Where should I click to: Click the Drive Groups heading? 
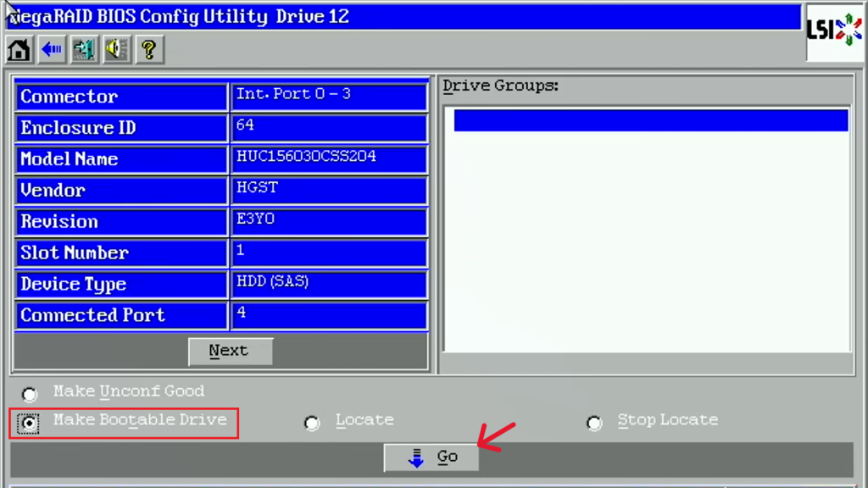500,86
